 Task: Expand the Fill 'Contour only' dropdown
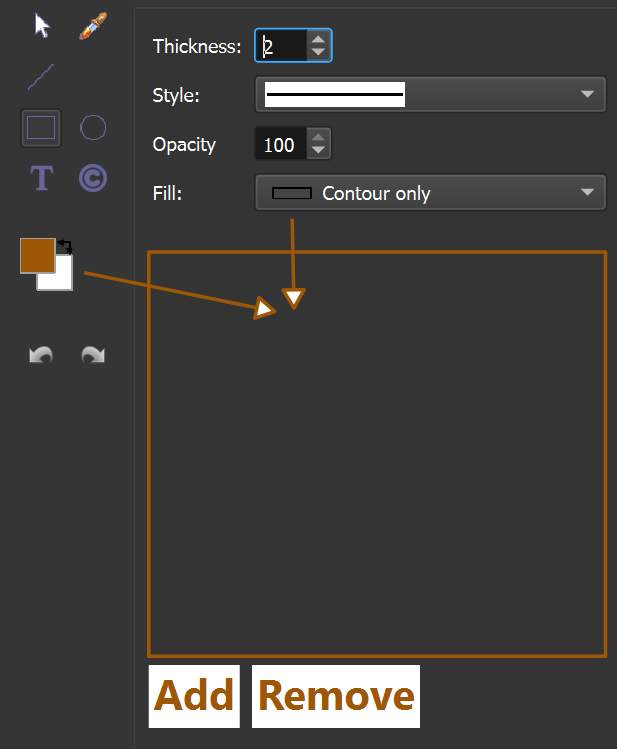[x=430, y=193]
